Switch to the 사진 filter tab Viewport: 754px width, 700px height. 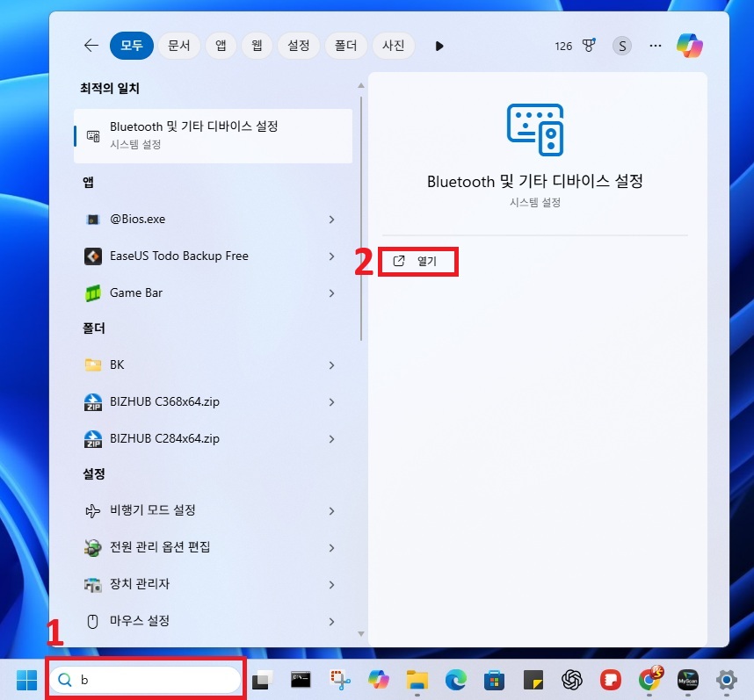(x=394, y=46)
